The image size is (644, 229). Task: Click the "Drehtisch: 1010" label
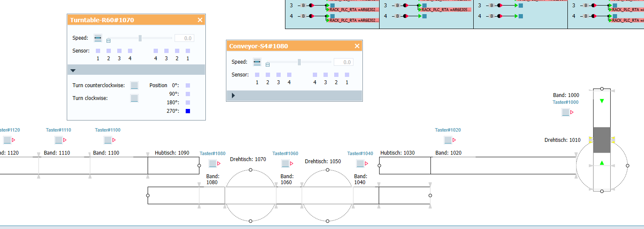563,140
